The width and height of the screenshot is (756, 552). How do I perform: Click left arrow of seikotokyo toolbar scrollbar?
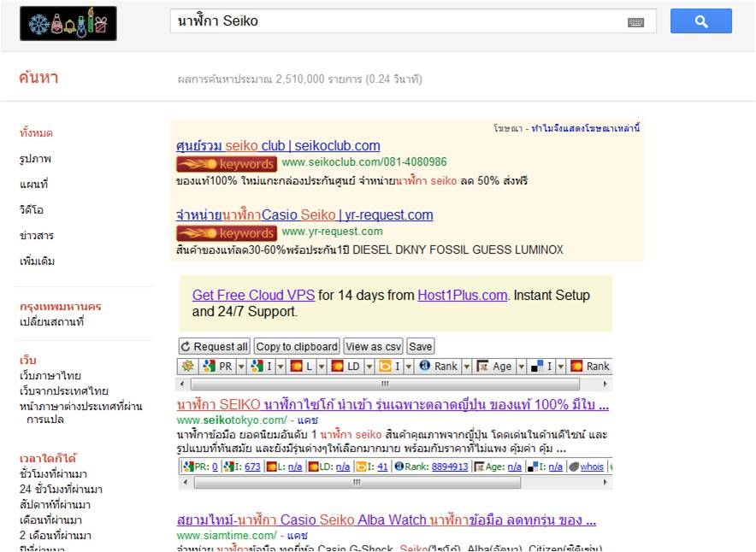click(186, 482)
